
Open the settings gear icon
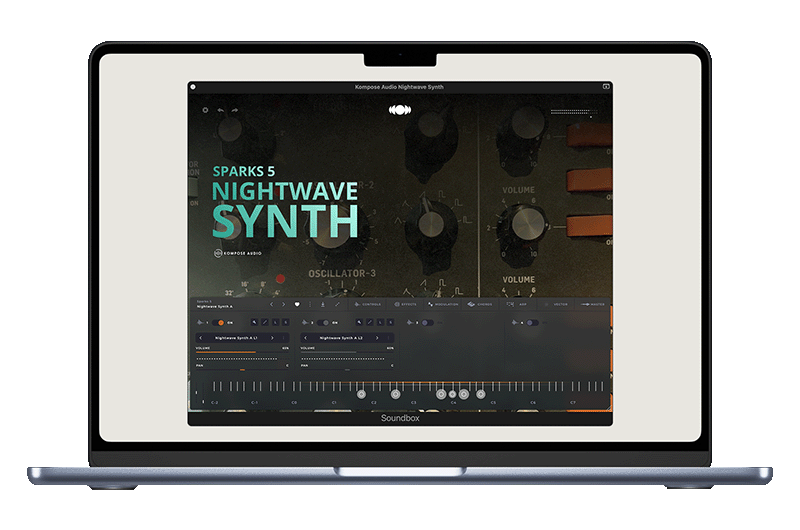tap(205, 110)
